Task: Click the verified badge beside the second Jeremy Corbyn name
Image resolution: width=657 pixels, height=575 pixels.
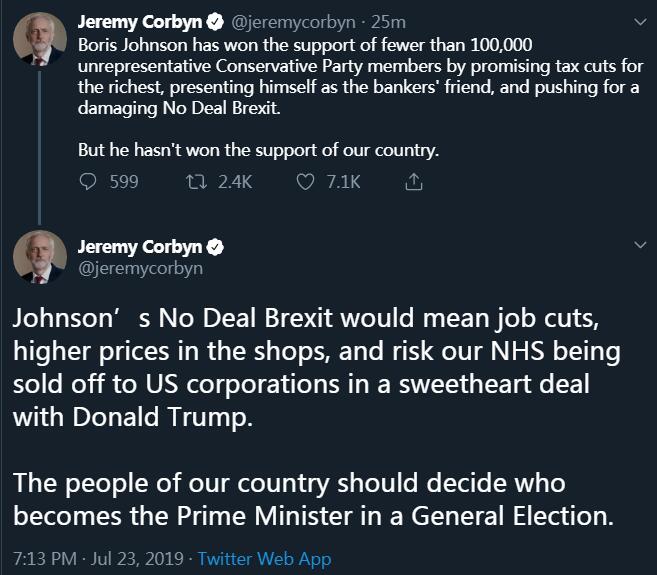Action: coord(215,247)
